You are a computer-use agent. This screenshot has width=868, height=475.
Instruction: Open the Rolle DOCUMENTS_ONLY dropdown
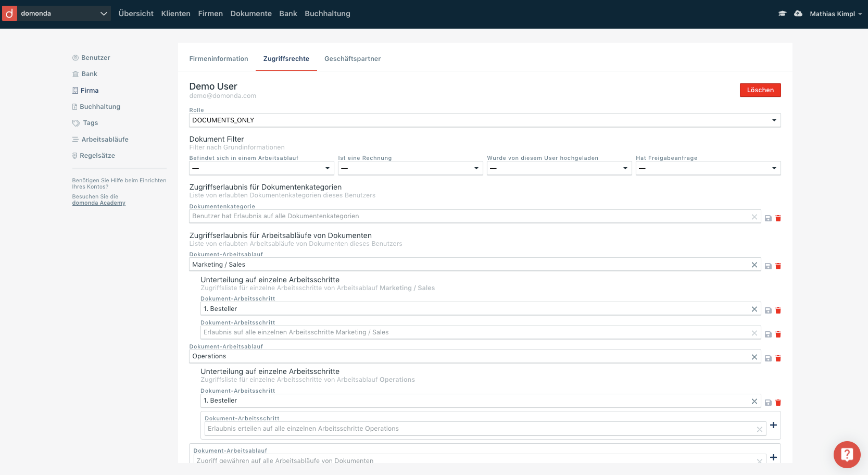pyautogui.click(x=484, y=120)
